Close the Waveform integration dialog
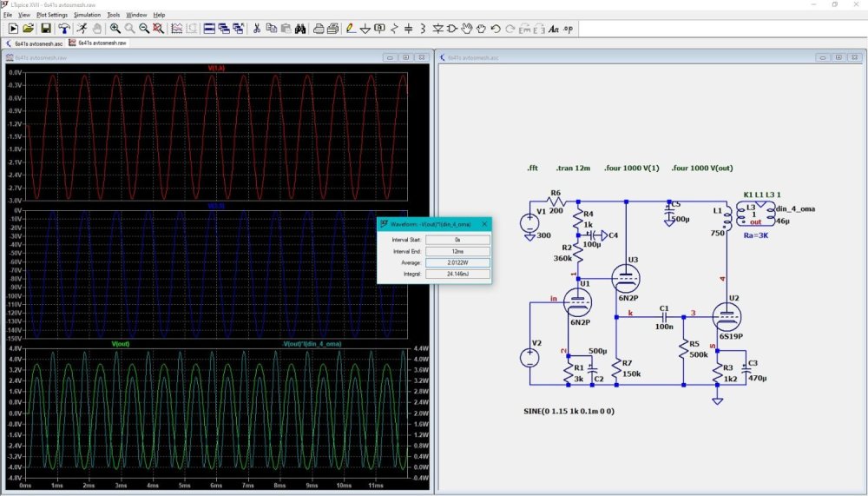 (x=484, y=223)
